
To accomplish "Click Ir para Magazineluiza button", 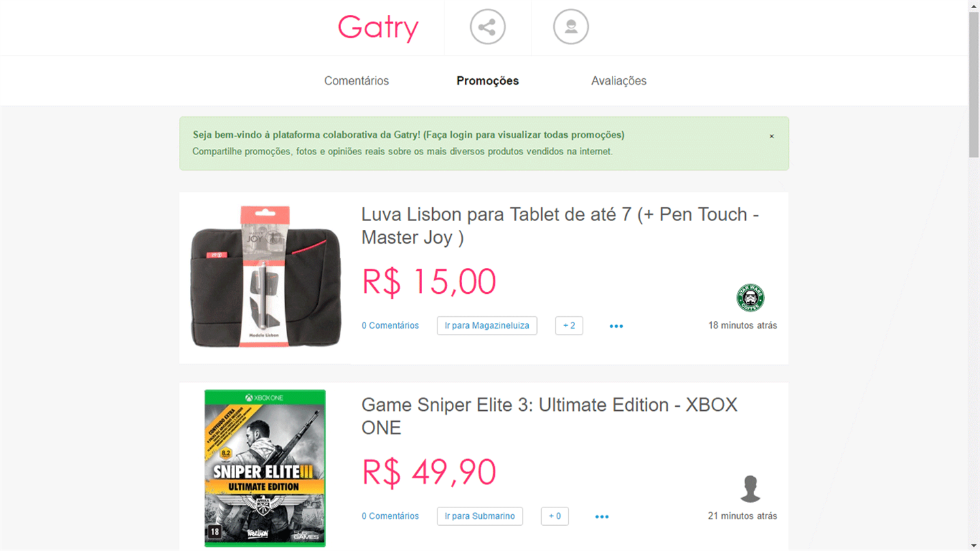I will (487, 325).
